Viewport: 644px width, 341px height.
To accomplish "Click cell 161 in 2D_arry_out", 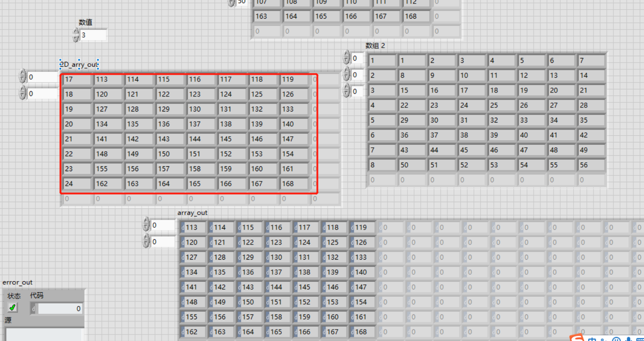I will click(x=294, y=169).
